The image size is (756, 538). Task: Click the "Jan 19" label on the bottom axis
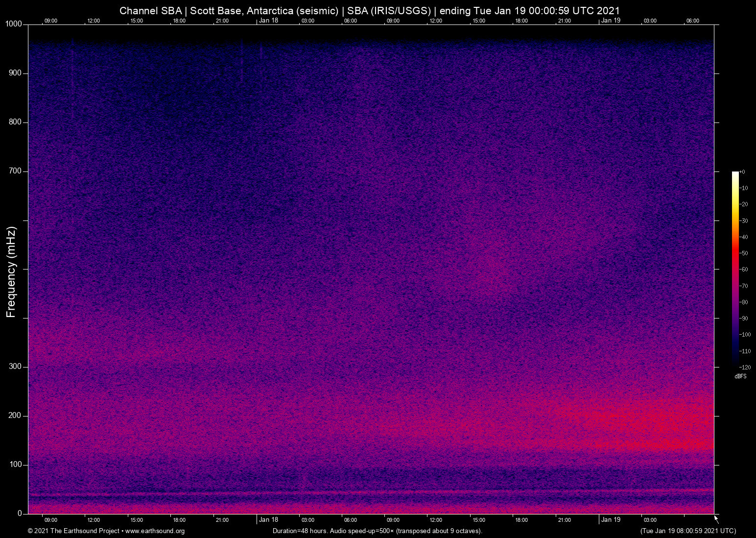(610, 520)
